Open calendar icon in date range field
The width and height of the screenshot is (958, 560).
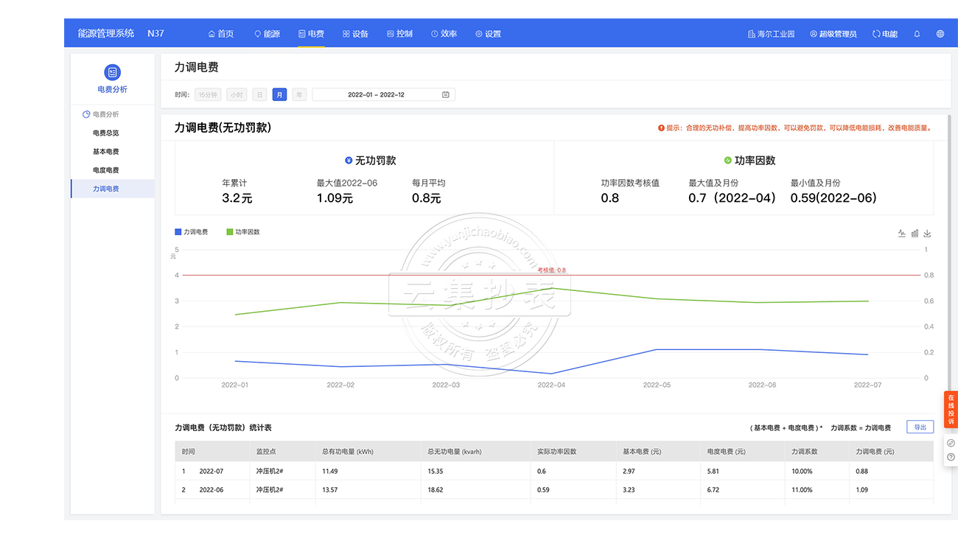click(x=446, y=94)
